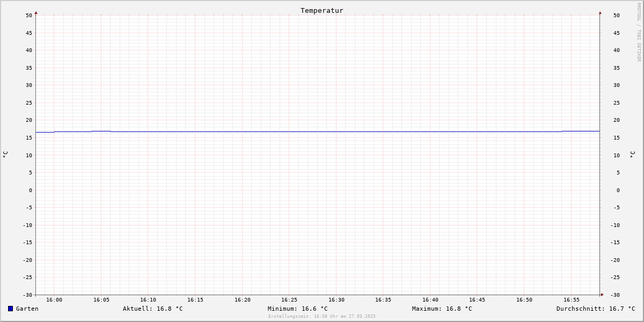Select the Minimum: 16.6 °C value
This screenshot has height=322, width=644.
(298, 309)
